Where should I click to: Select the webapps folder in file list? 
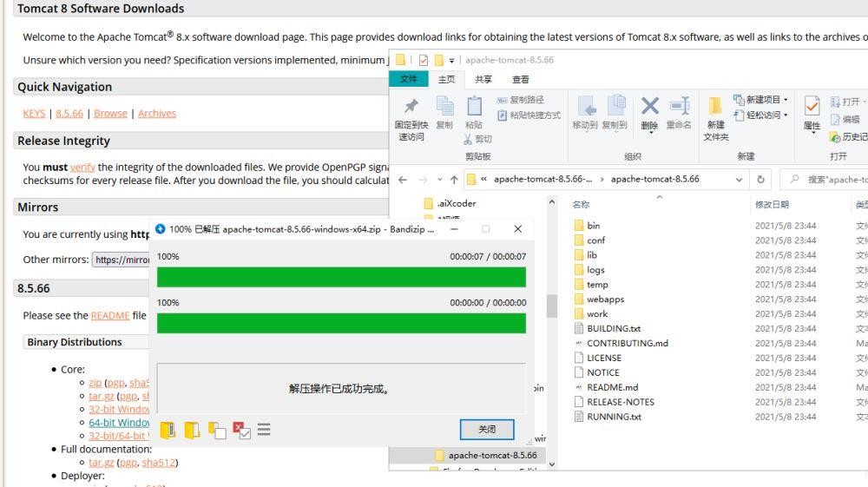pyautogui.click(x=605, y=299)
